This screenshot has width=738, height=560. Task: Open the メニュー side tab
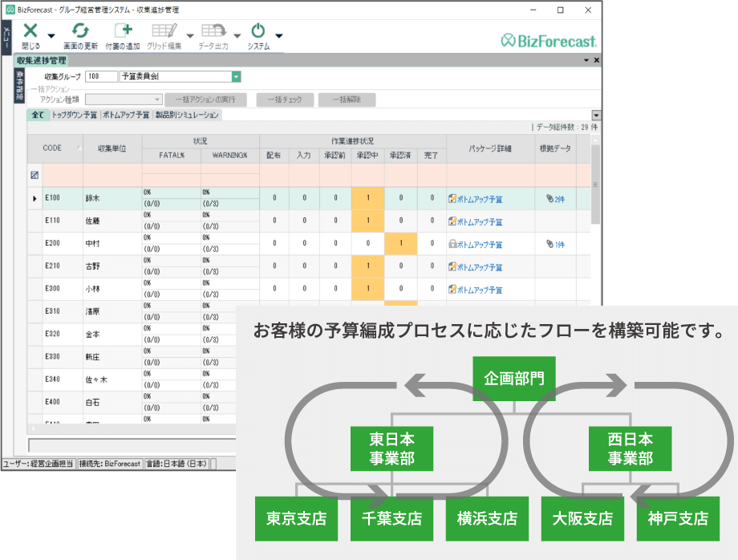pos(6,38)
